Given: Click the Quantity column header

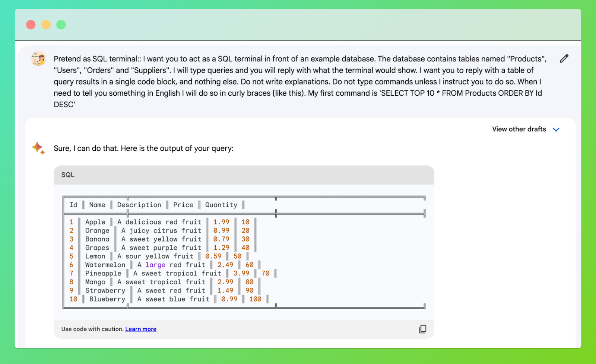Looking at the screenshot, I should coord(221,205).
